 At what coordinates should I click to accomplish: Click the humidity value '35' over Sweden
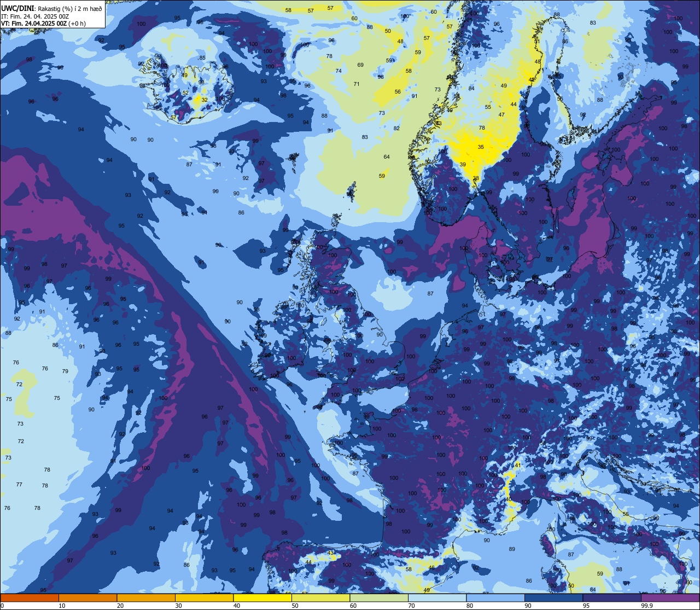click(481, 147)
